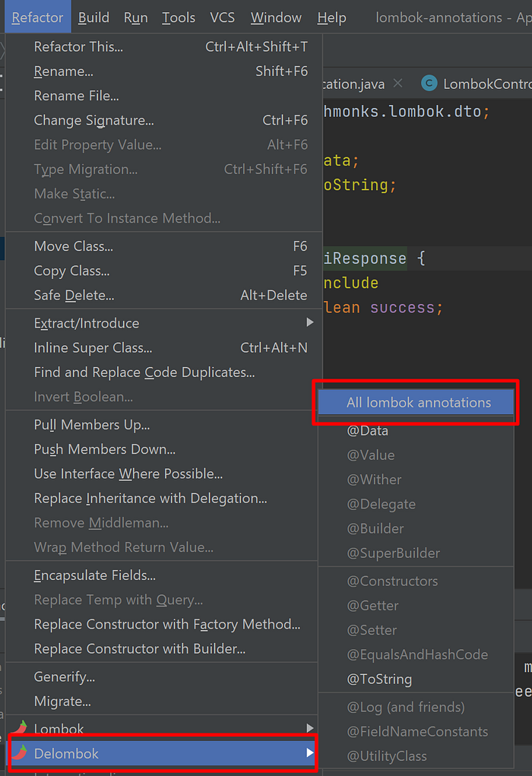The height and width of the screenshot is (776, 532).
Task: Select @ToString in Delombok submenu
Action: coord(416,679)
